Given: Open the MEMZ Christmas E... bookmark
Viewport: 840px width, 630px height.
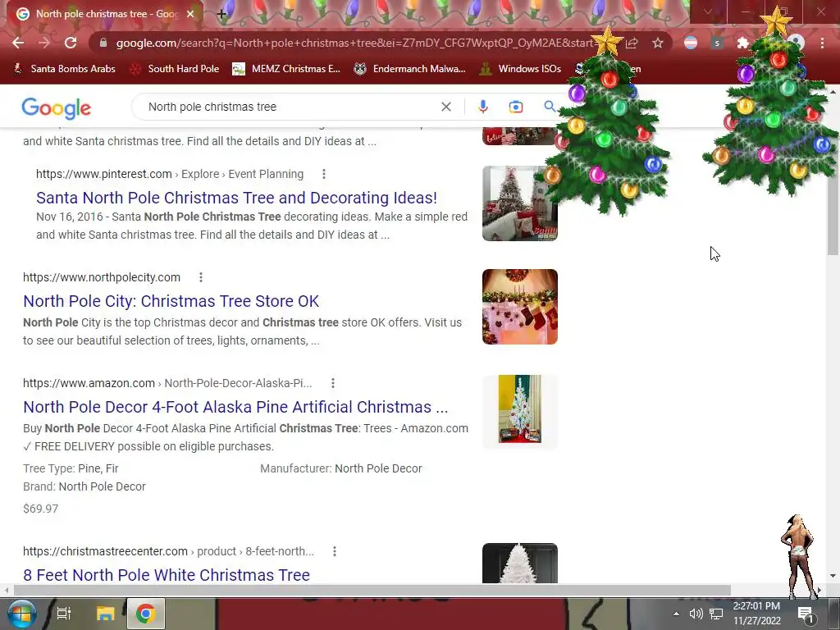Looking at the screenshot, I should click(x=286, y=69).
